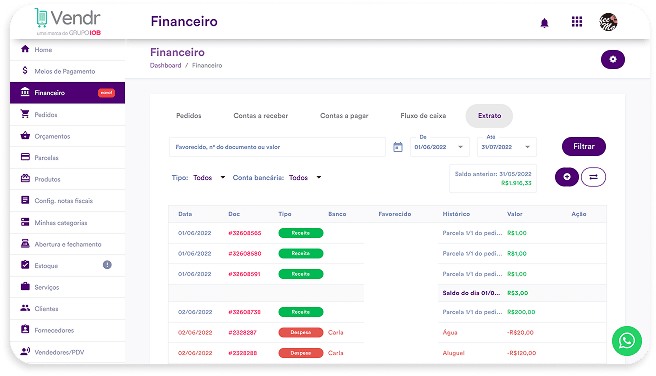Click the icon for Minhas categorias
Viewport: 656px width, 376px height.
click(25, 222)
